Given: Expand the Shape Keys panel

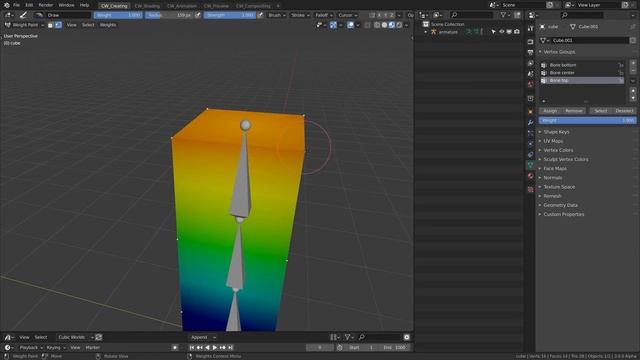Looking at the screenshot, I should pos(556,132).
